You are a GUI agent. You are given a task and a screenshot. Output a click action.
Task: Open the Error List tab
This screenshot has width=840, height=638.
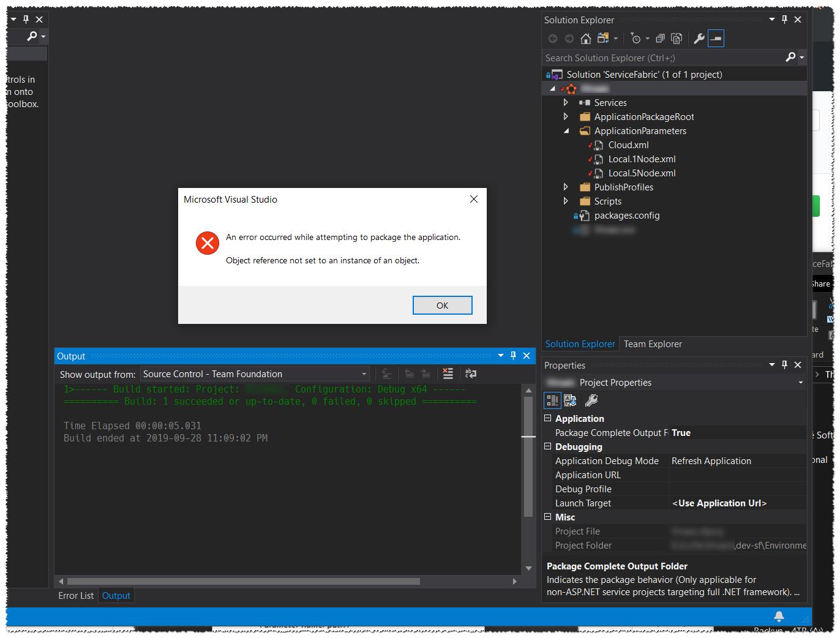75,595
